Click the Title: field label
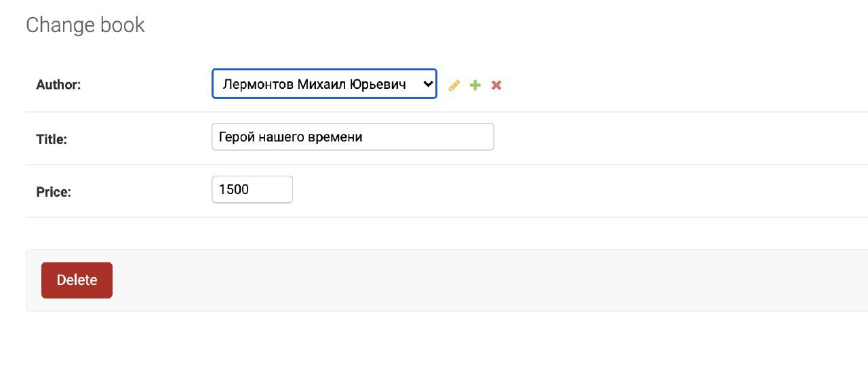The height and width of the screenshot is (386, 868). point(52,140)
